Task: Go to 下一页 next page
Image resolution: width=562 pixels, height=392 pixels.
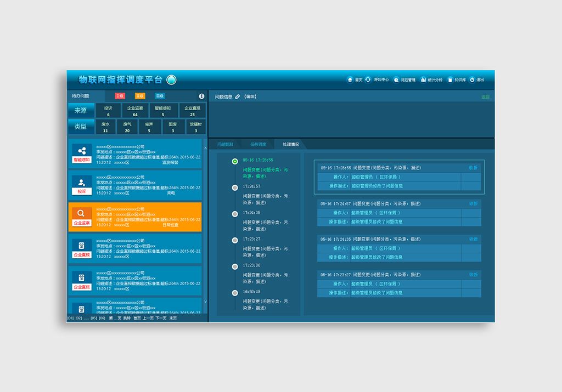Action: point(161,318)
